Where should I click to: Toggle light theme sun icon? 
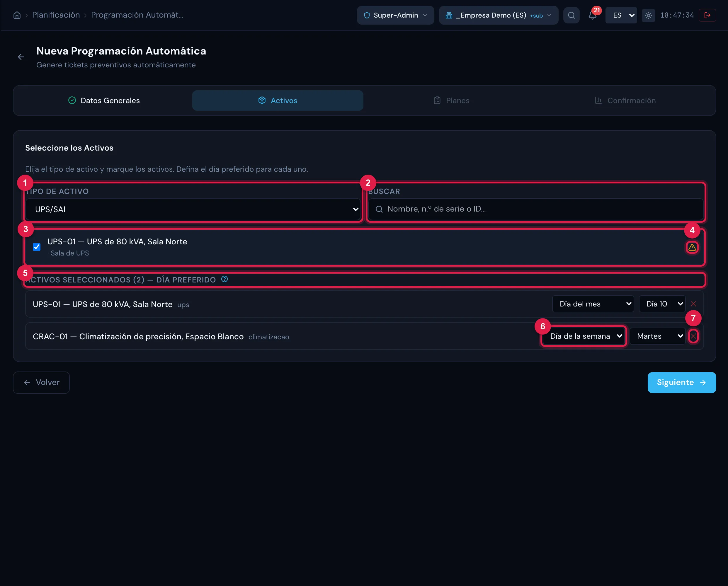pos(648,15)
